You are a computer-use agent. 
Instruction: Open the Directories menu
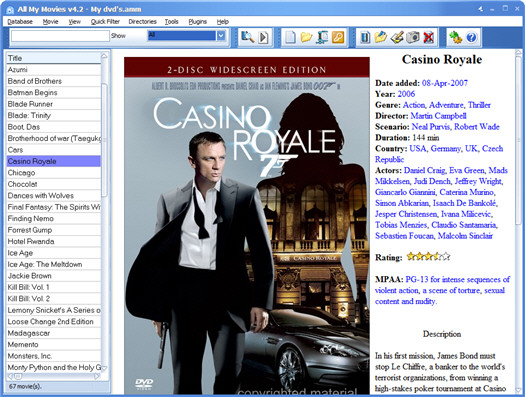[x=142, y=22]
